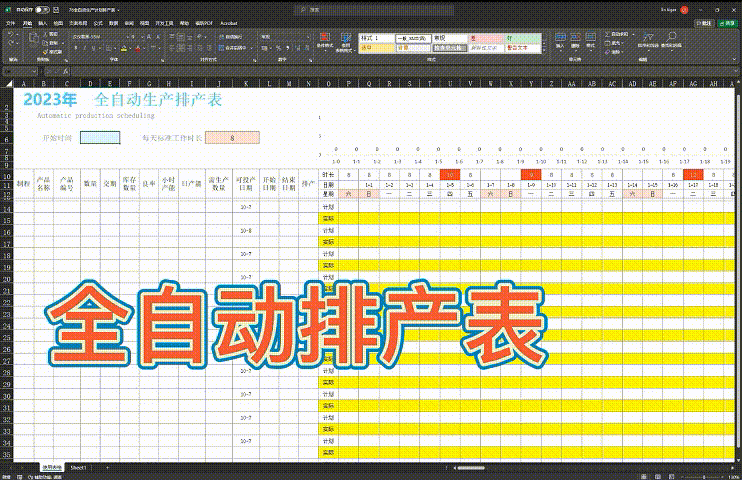The image size is (742, 480).
Task: Click the Save icon in the title bar
Action: [x=56, y=9]
